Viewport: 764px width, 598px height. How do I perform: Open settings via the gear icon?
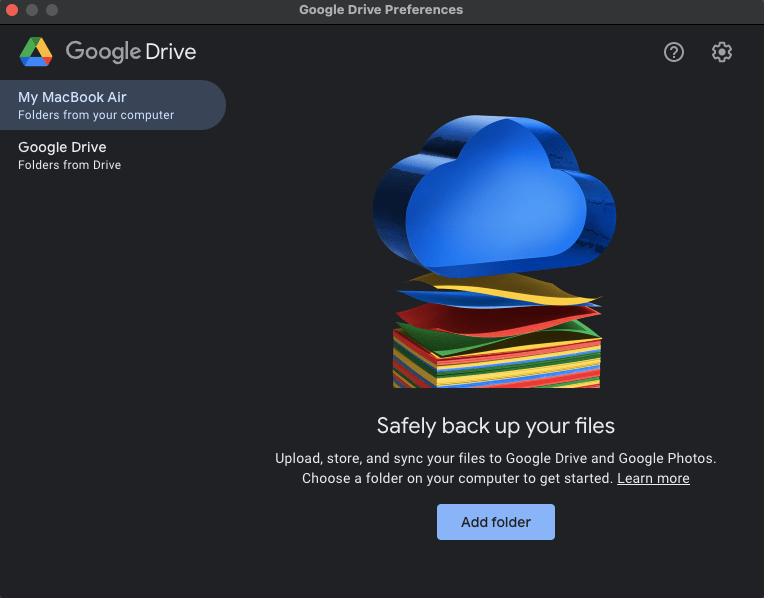point(721,52)
